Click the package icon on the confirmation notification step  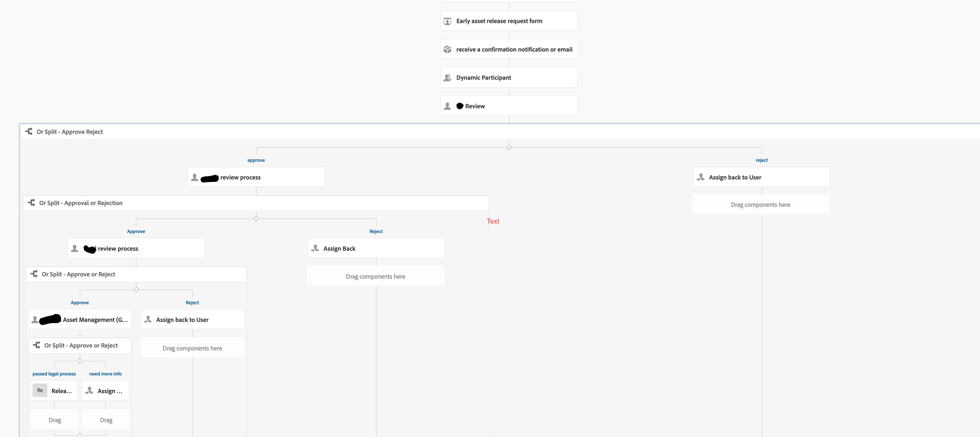click(x=448, y=49)
